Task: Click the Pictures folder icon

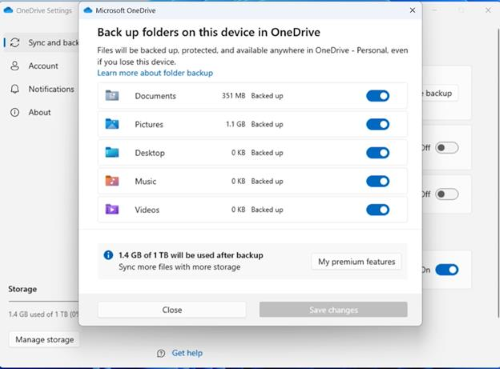Action: (112, 124)
